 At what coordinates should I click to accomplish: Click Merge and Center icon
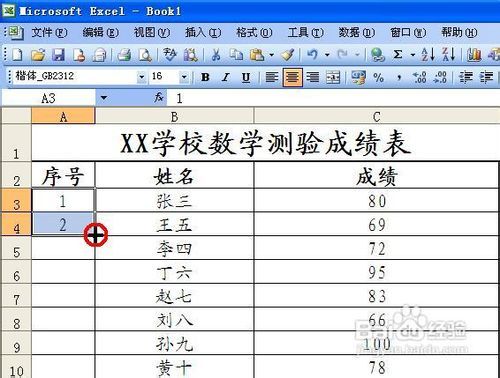pyautogui.click(x=333, y=77)
